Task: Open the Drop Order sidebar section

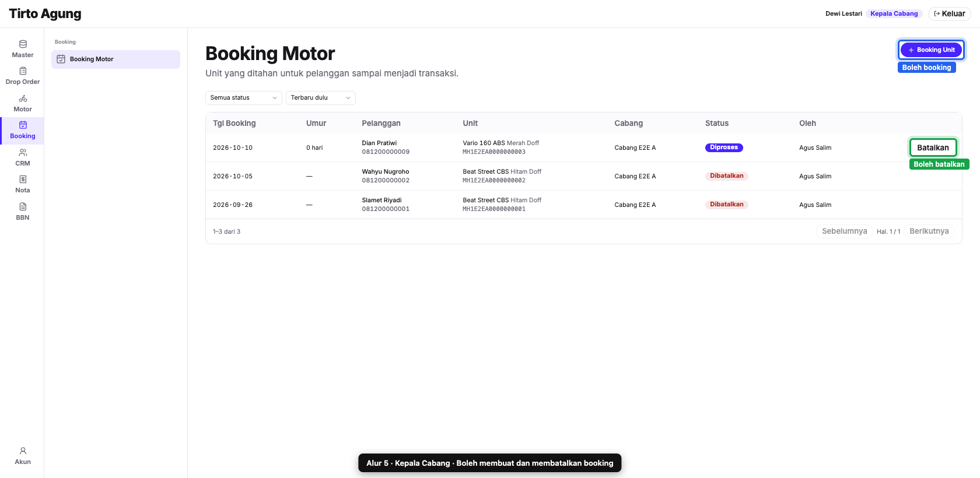Action: click(x=22, y=76)
